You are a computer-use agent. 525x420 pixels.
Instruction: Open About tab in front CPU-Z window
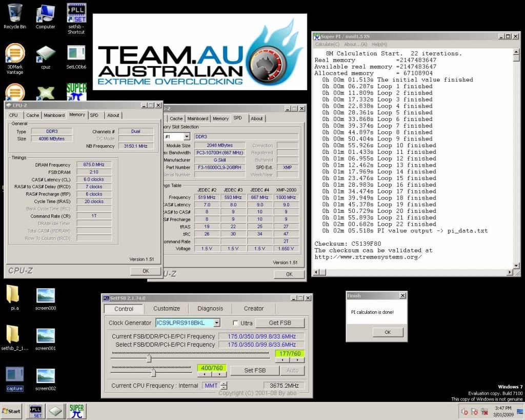tap(113, 115)
